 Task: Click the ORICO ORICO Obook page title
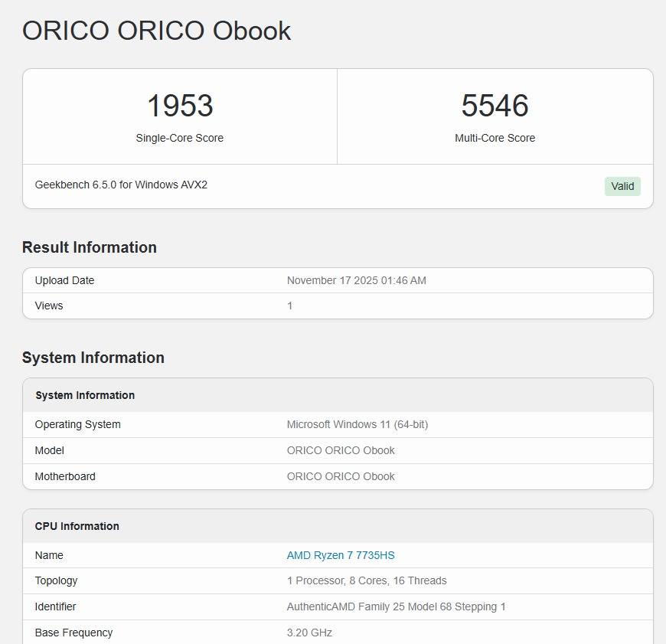156,31
